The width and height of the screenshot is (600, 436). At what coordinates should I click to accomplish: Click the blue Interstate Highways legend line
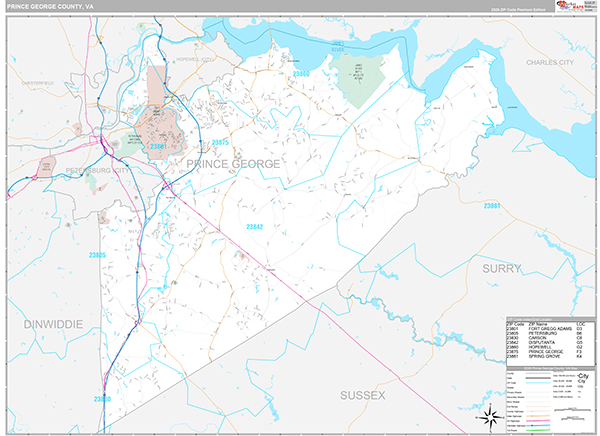[538, 425]
